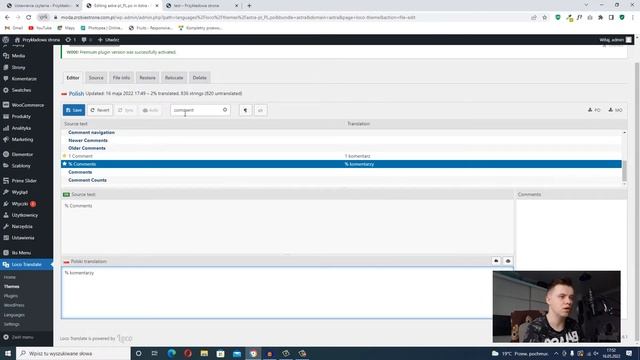Screen dimensions: 640x360
Task: Open the File info tab
Action: (121, 78)
